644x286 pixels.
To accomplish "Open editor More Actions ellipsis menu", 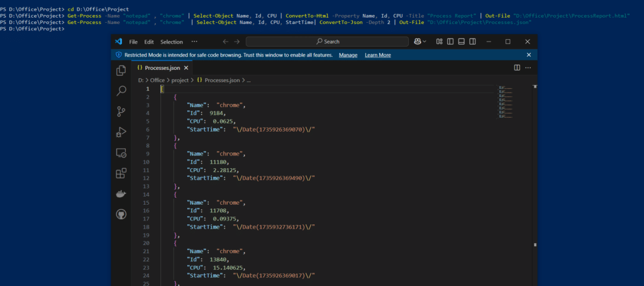I will coord(528,67).
